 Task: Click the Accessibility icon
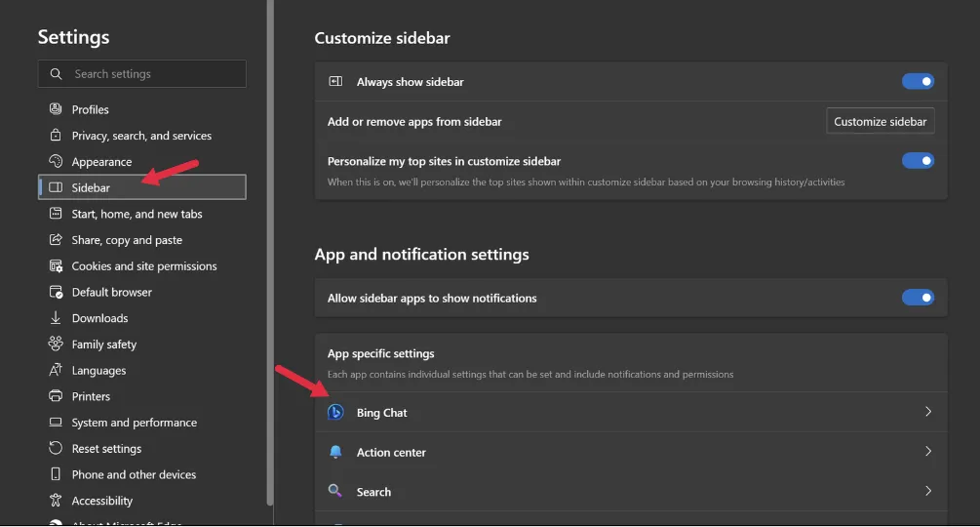click(56, 500)
